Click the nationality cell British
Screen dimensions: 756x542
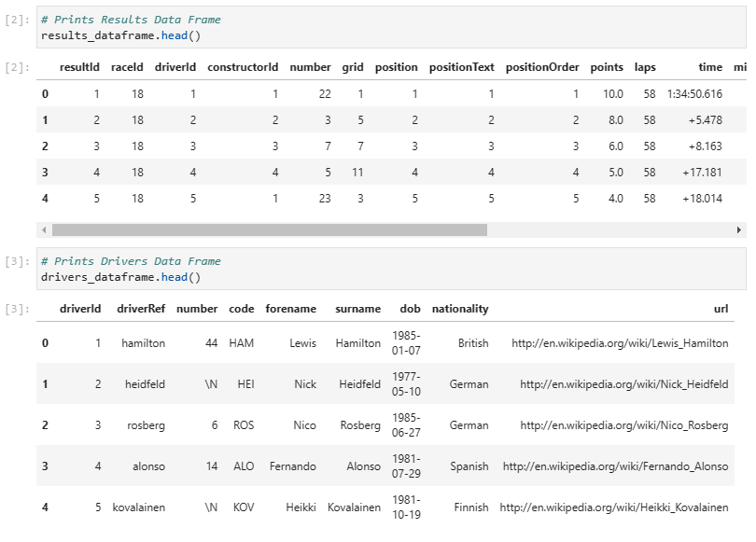click(x=473, y=343)
